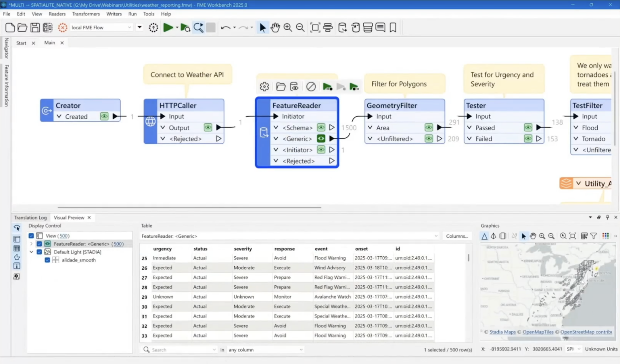Switch to the Translation Log tab
The image size is (620, 364).
[x=30, y=218]
